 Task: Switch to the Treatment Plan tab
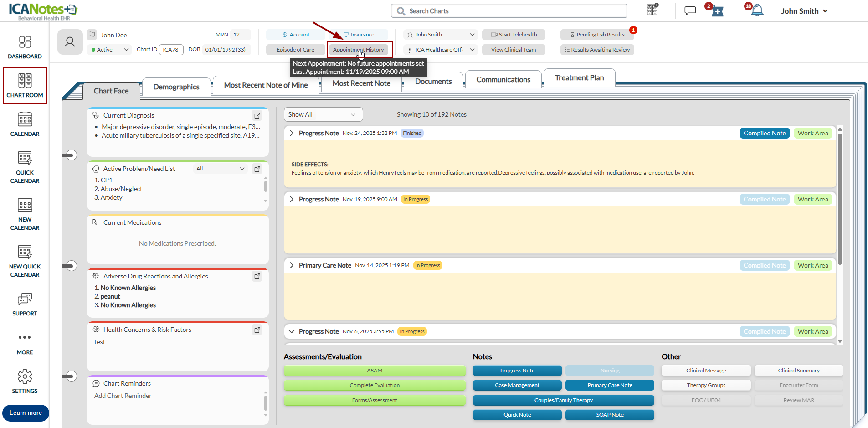click(579, 78)
